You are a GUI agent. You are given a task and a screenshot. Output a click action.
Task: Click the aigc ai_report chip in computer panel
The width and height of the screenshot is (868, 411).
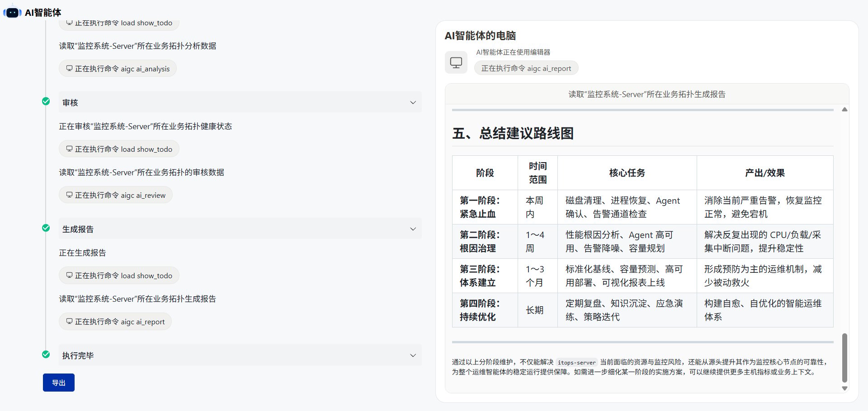[x=526, y=68]
